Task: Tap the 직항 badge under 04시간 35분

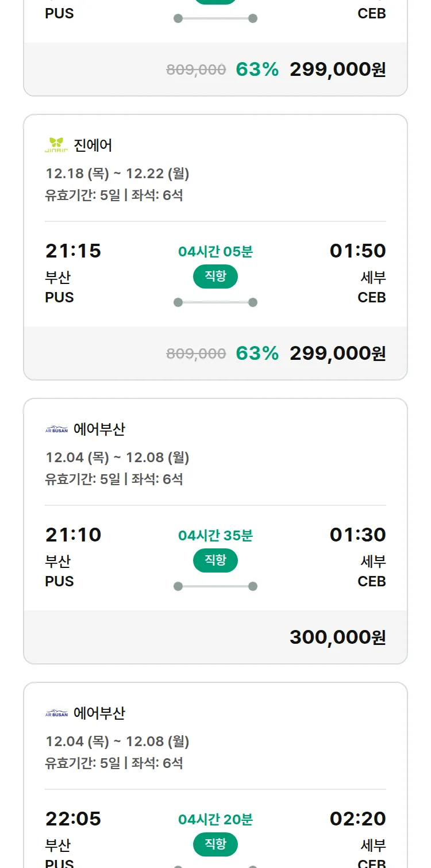Action: coord(215,560)
